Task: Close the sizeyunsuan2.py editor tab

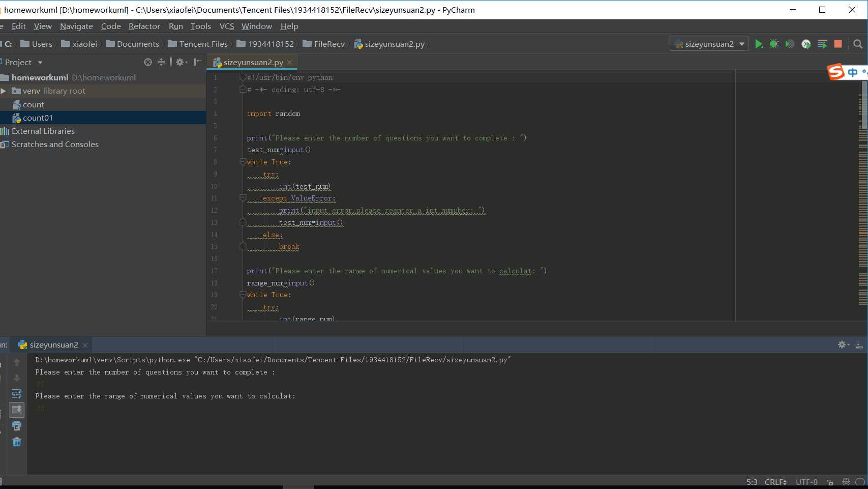Action: point(289,62)
